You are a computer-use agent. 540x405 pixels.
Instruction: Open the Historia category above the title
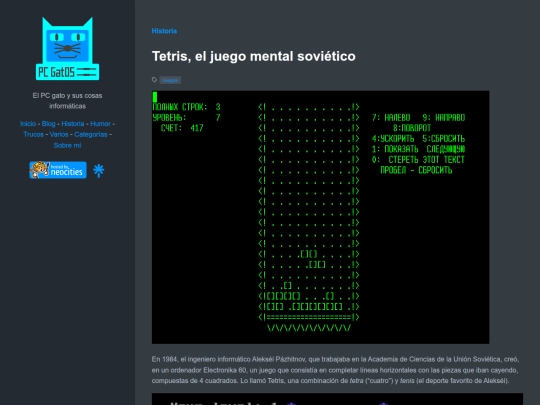(164, 31)
